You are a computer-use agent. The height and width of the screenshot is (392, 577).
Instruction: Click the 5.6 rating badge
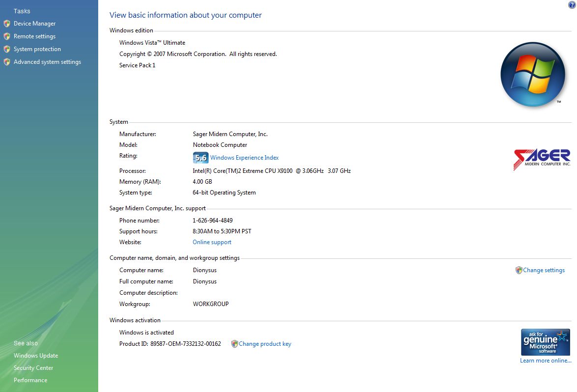tap(200, 158)
